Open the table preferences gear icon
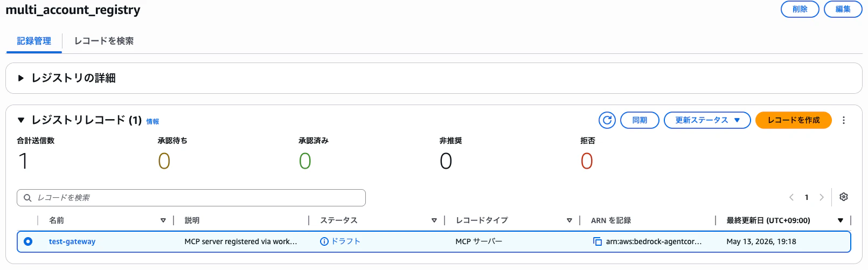 [x=844, y=197]
